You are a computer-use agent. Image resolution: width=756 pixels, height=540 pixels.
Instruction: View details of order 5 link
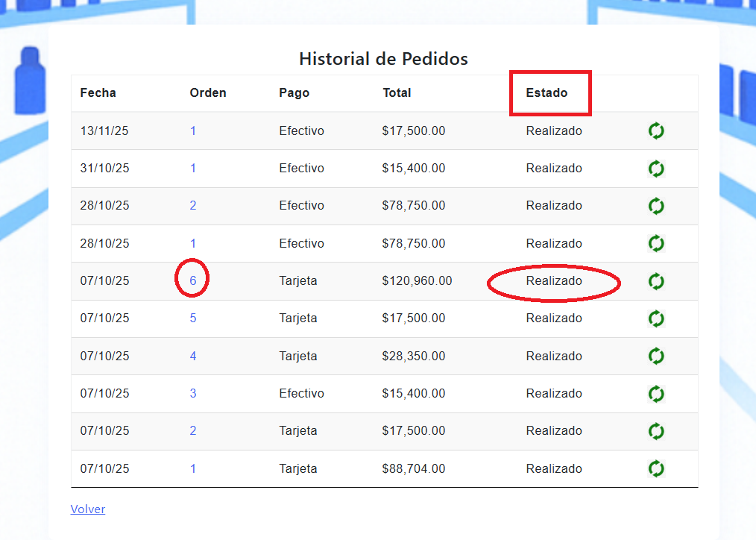point(193,318)
